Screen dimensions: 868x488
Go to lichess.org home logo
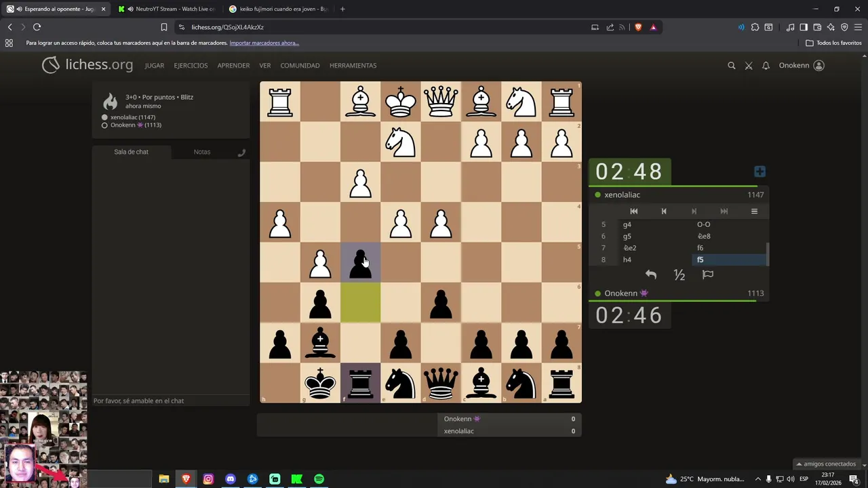[x=87, y=65]
